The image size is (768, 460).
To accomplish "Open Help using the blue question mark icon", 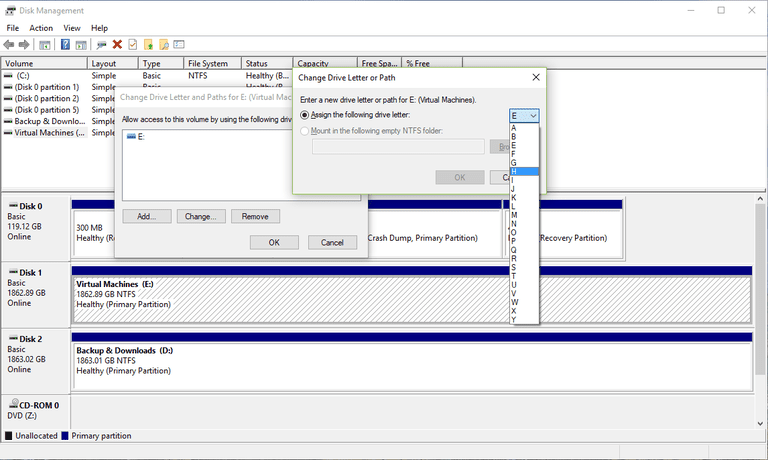I will (65, 45).
